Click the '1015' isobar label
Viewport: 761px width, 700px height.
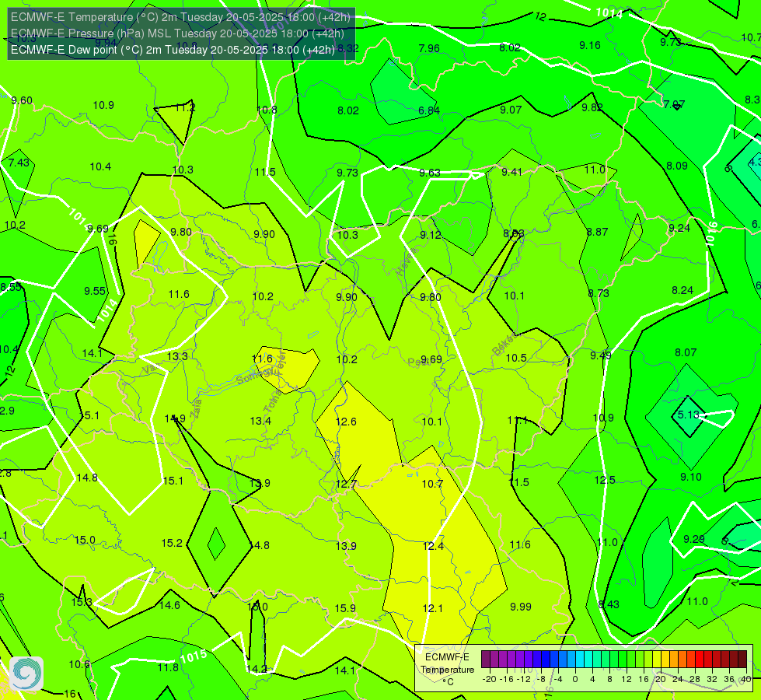pyautogui.click(x=194, y=656)
